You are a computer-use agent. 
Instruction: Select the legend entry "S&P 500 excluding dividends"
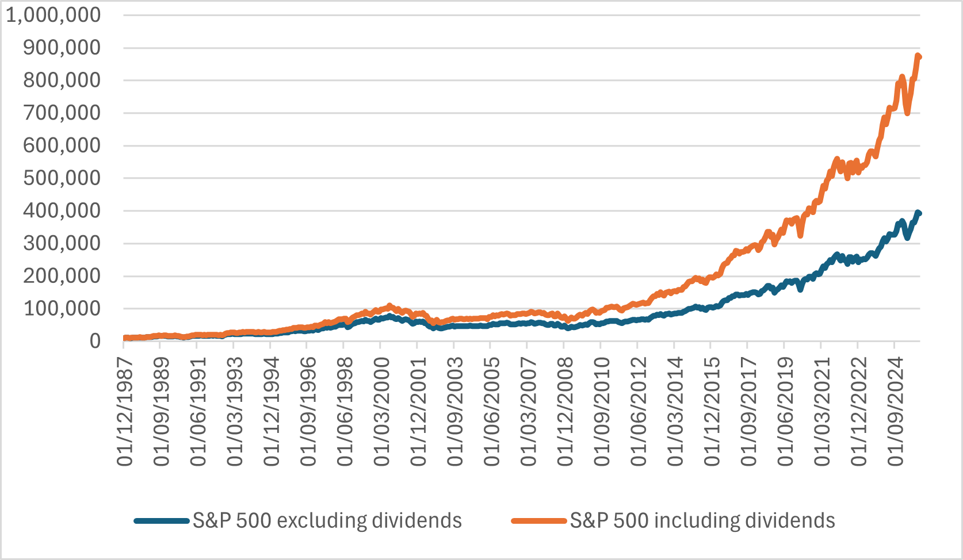298,521
